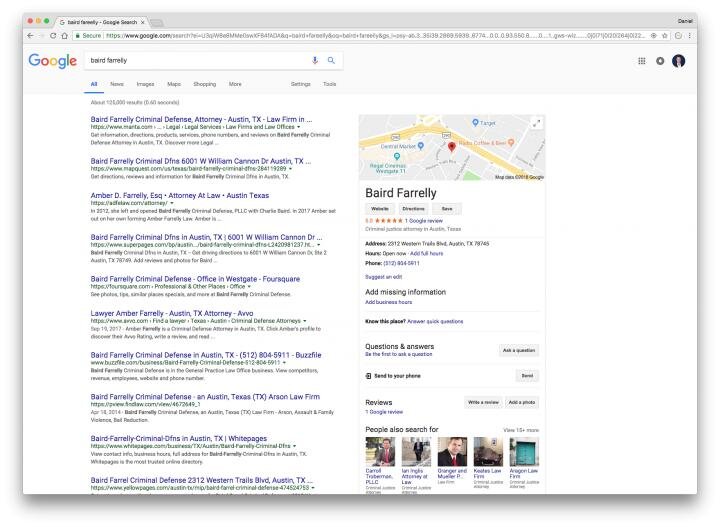Click the phone number (512) 804-5911

pos(401,264)
